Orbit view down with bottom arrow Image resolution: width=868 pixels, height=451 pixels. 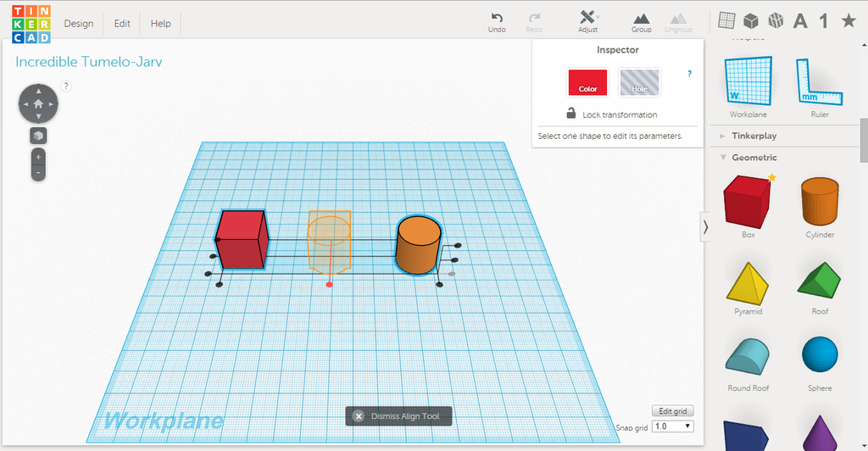pos(38,116)
